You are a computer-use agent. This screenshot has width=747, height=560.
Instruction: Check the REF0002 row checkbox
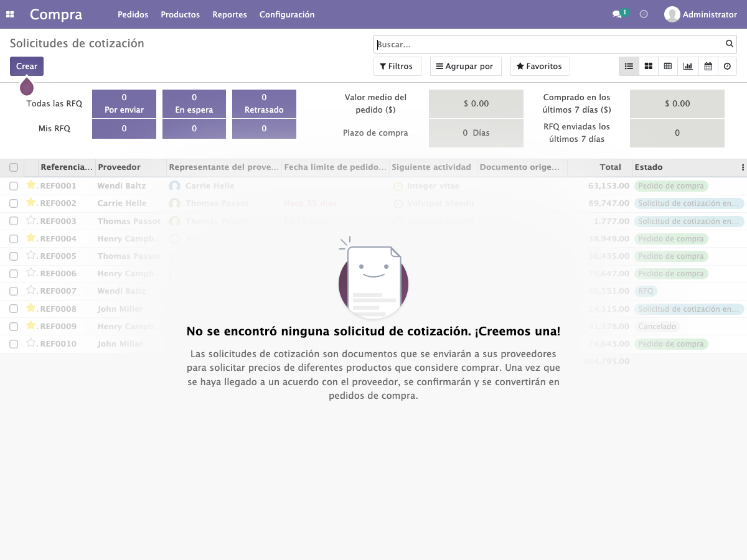14,203
